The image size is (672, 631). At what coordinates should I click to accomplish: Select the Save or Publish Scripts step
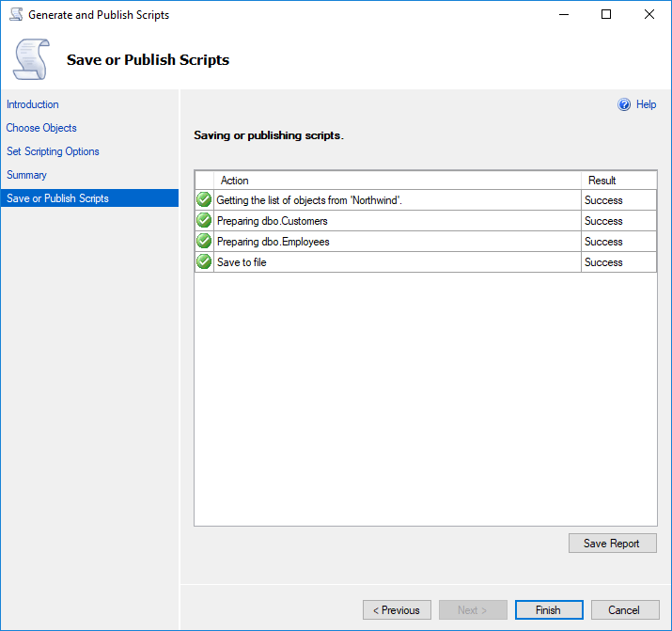[57, 198]
